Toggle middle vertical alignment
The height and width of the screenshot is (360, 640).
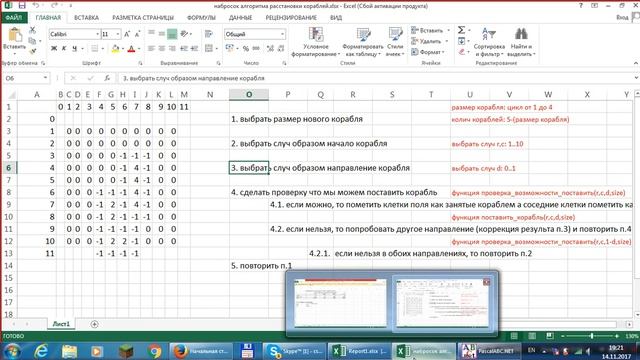coord(162,34)
